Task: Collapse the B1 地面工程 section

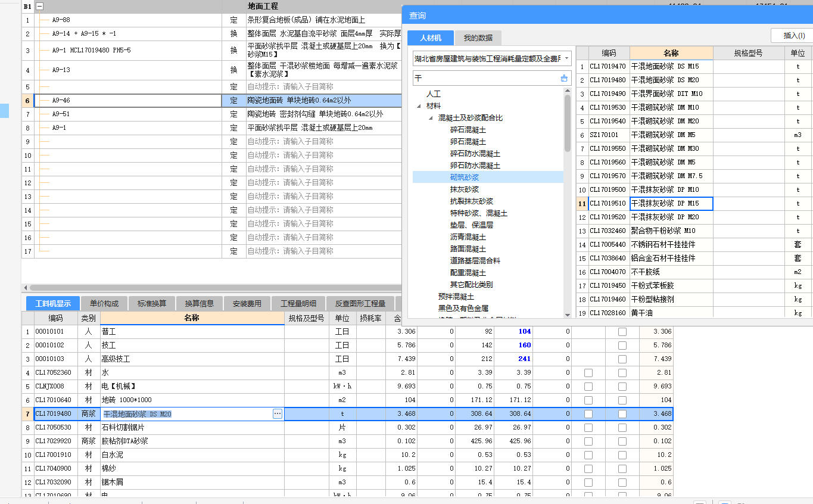Action: (x=40, y=6)
